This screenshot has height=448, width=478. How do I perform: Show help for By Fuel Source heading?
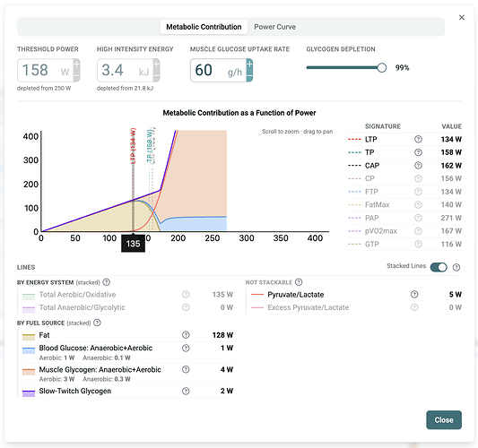(97, 323)
